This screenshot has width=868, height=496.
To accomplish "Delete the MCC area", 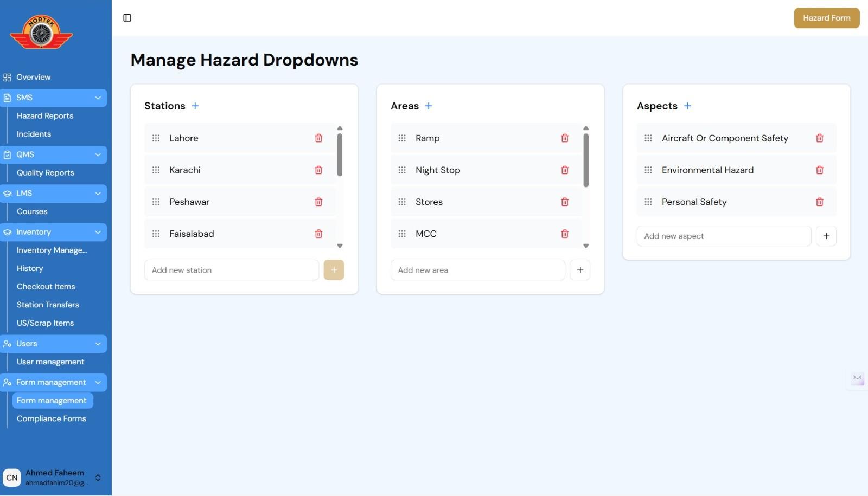I will click(565, 234).
